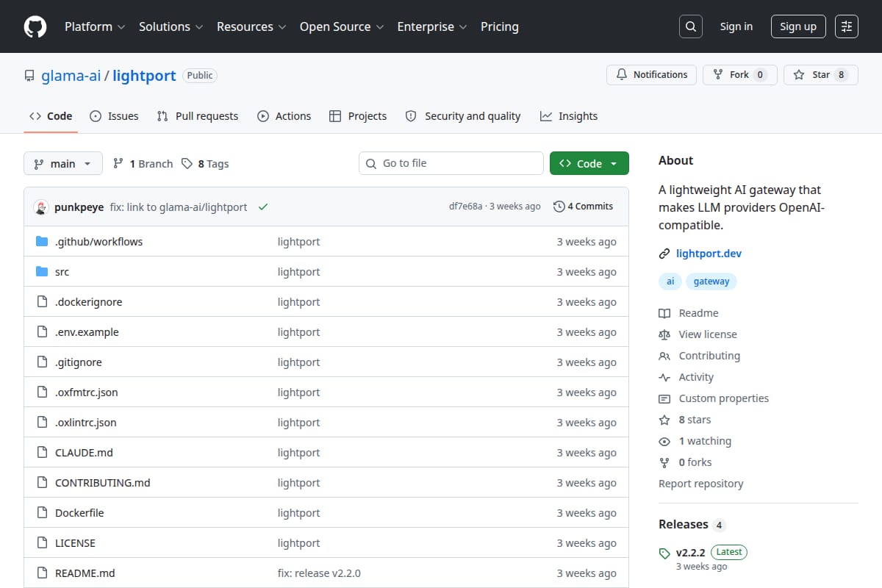Switch to the Issues tab
The height and width of the screenshot is (588, 882).
pos(114,116)
